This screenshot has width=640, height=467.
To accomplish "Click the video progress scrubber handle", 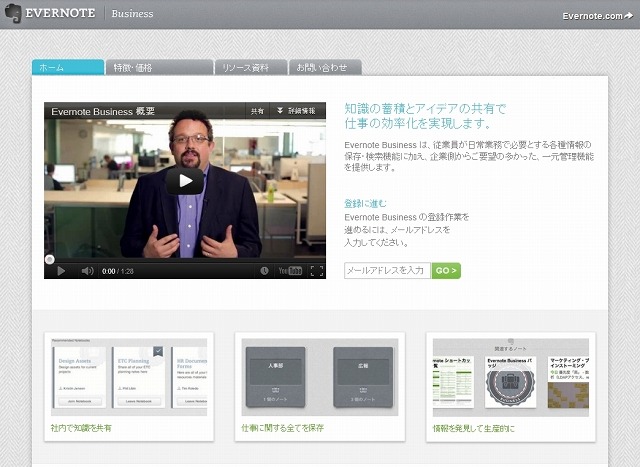I will click(x=49, y=260).
